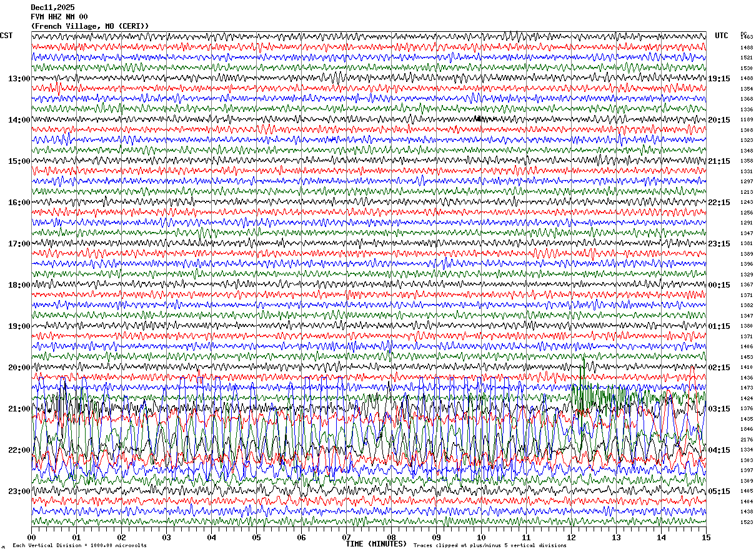Click the '20:15' UTC time label

tap(719, 120)
